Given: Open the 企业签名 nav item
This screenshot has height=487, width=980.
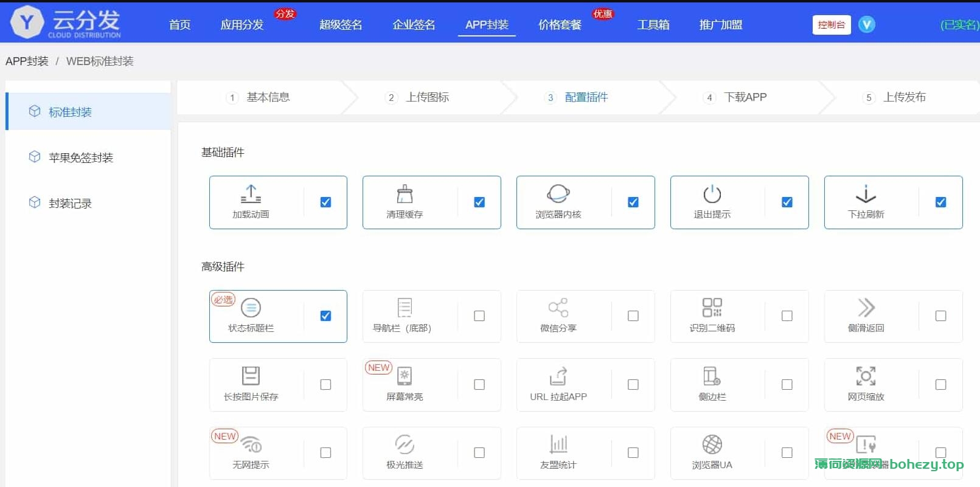Looking at the screenshot, I should 414,25.
